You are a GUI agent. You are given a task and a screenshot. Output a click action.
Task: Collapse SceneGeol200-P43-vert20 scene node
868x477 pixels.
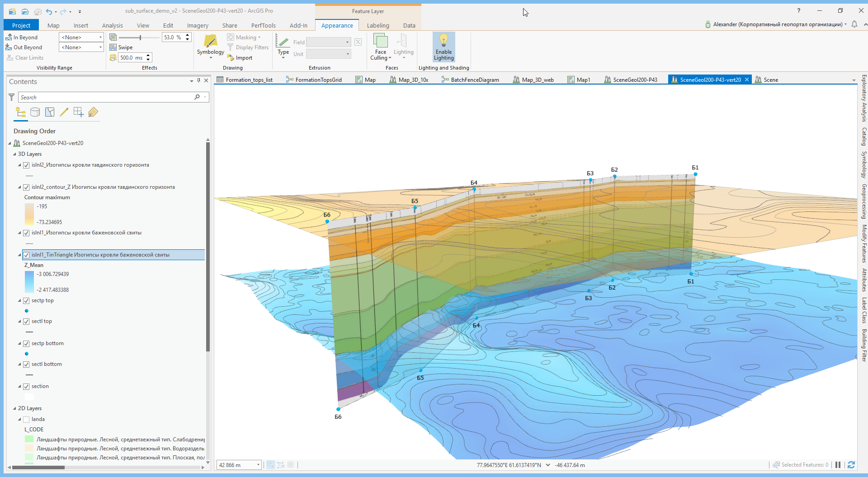tap(9, 143)
